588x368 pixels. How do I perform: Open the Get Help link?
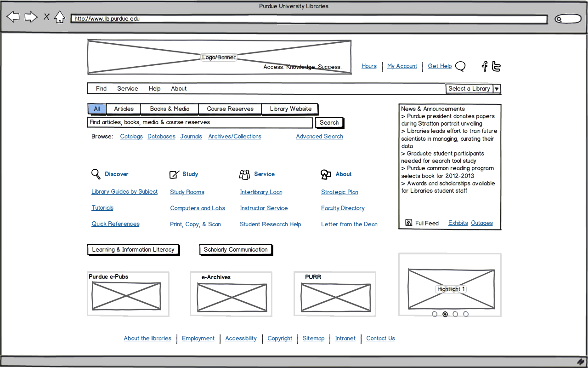coord(440,66)
